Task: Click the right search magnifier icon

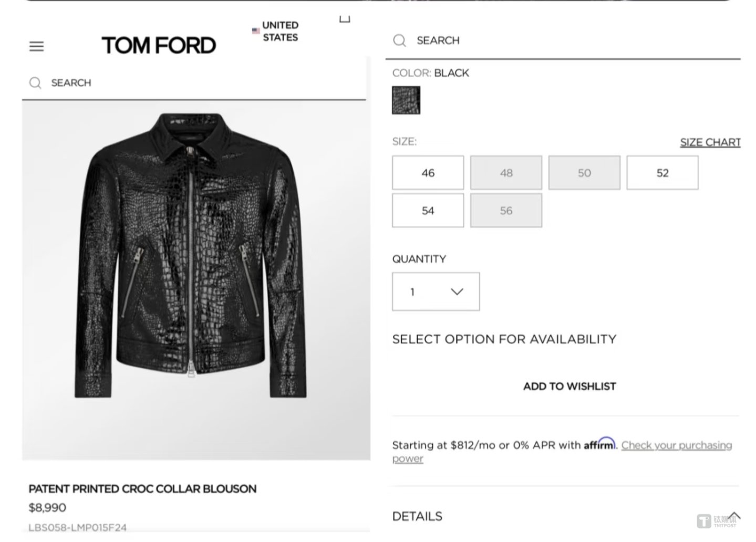Action: coord(399,40)
